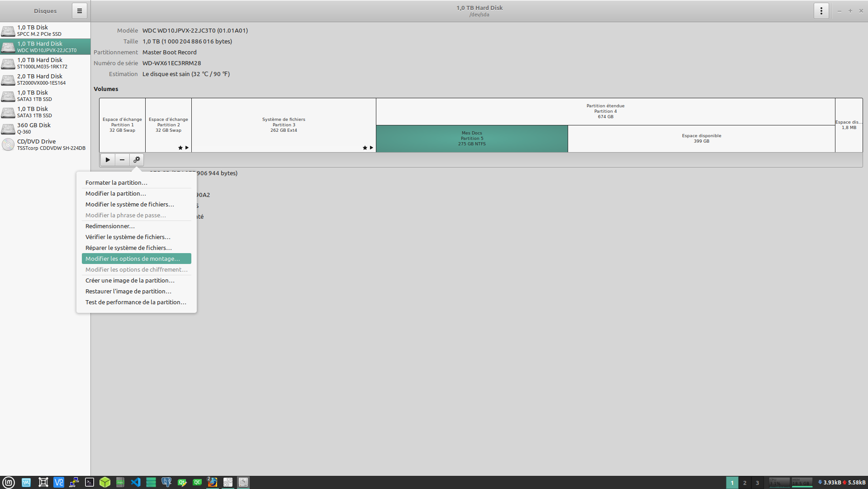Select the 2,0 TB Hard Disk ST2000VX000
Screen dimensions: 868x489
pyautogui.click(x=45, y=79)
